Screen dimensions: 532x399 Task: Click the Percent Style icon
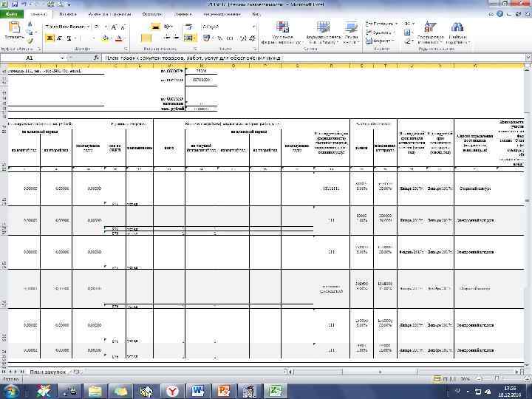pyautogui.click(x=220, y=38)
